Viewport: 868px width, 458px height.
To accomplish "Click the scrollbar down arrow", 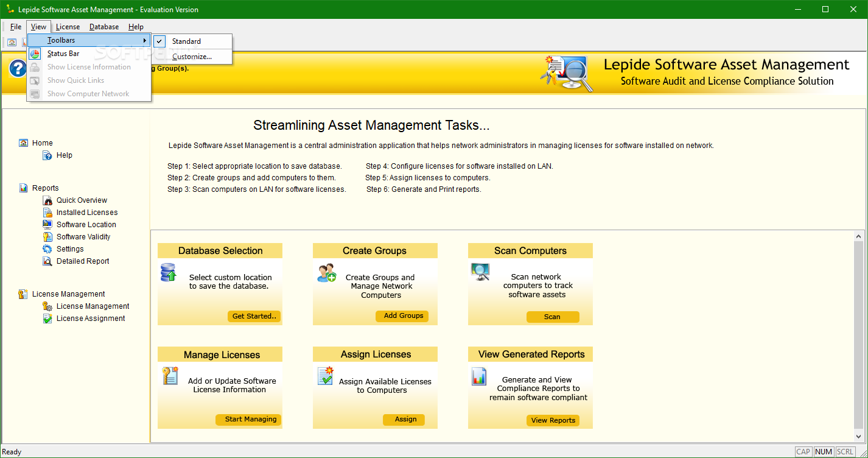I will click(859, 437).
